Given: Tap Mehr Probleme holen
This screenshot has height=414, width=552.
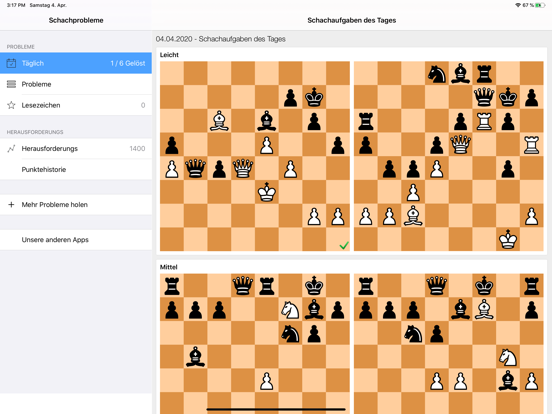Looking at the screenshot, I should (x=76, y=205).
